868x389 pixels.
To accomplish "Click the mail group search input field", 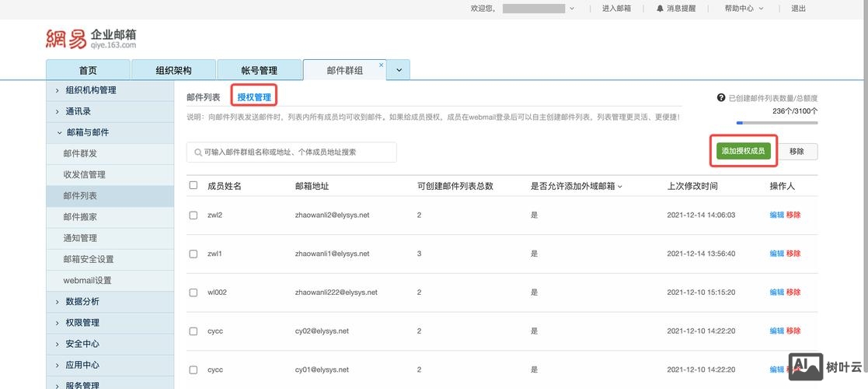I will 291,152.
